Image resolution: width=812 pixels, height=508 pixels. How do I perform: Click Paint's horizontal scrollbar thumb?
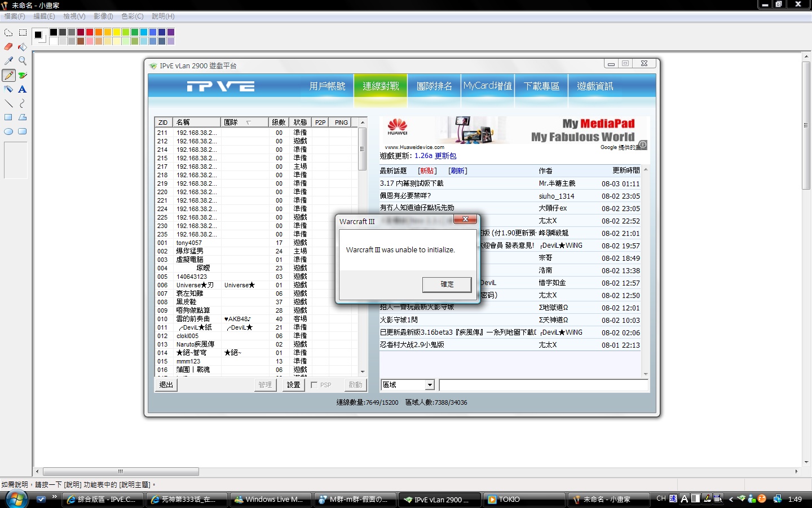click(121, 471)
